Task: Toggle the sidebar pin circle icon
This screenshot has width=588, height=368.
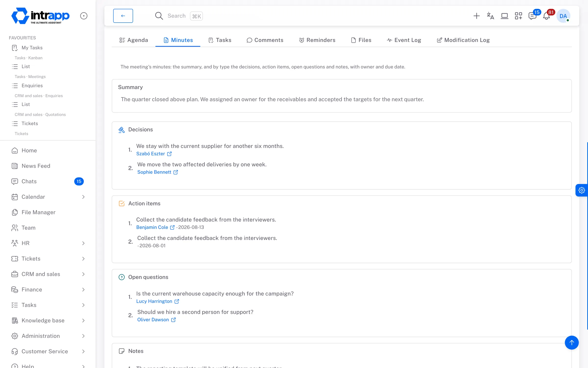Action: point(84,16)
